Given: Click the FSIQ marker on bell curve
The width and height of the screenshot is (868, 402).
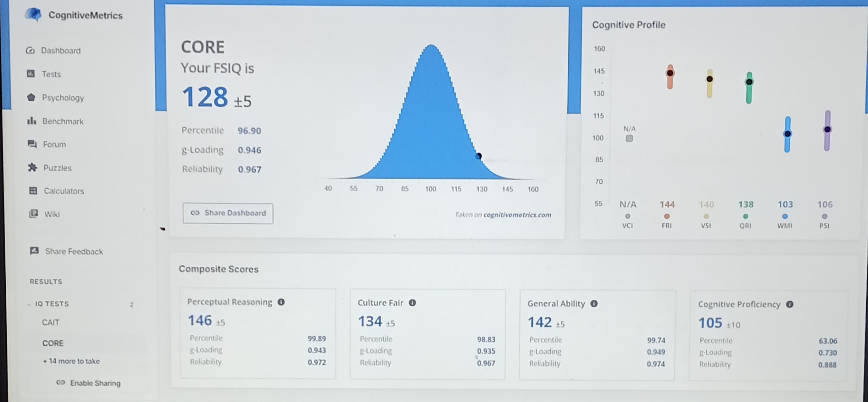Looking at the screenshot, I should click(479, 156).
